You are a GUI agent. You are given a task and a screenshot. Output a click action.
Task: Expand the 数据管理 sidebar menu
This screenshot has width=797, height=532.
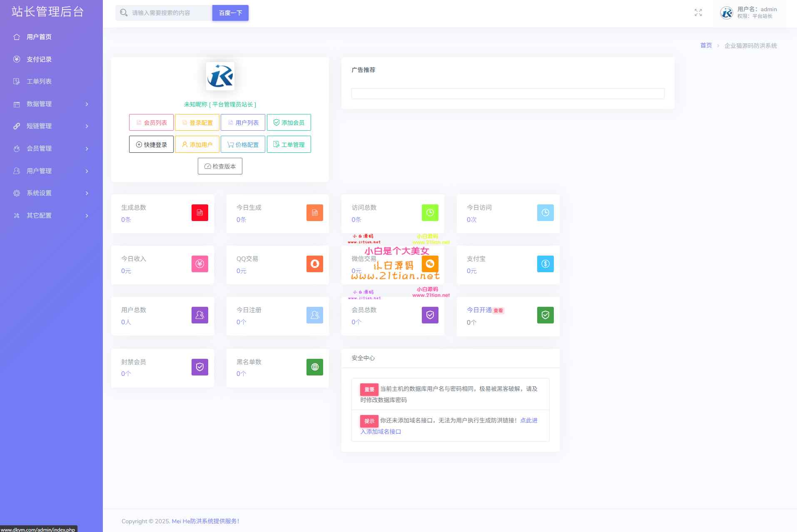point(51,104)
